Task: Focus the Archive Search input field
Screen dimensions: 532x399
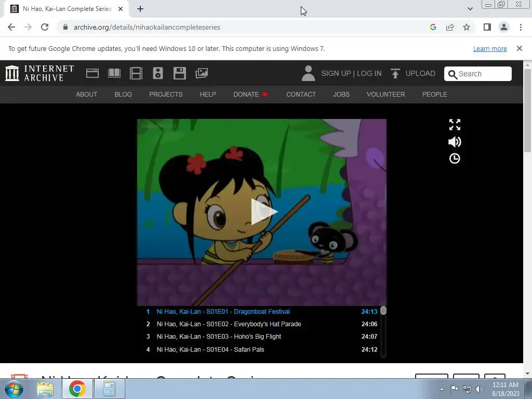Action: (x=478, y=74)
